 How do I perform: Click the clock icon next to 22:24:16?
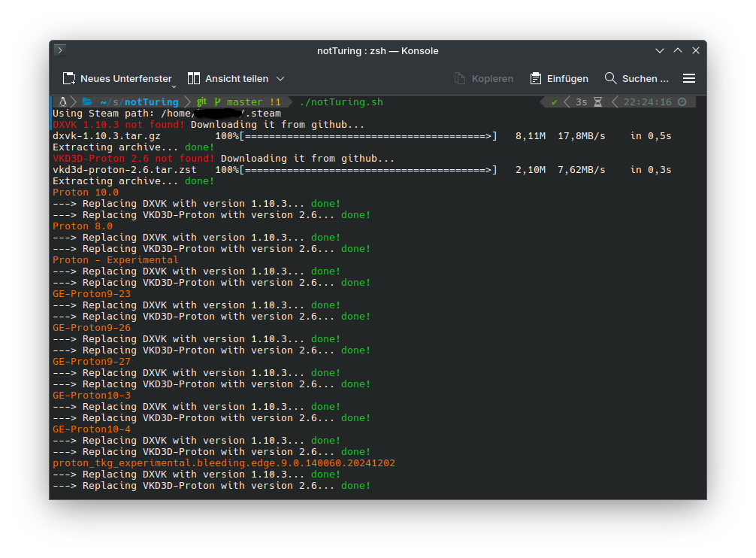coord(682,102)
